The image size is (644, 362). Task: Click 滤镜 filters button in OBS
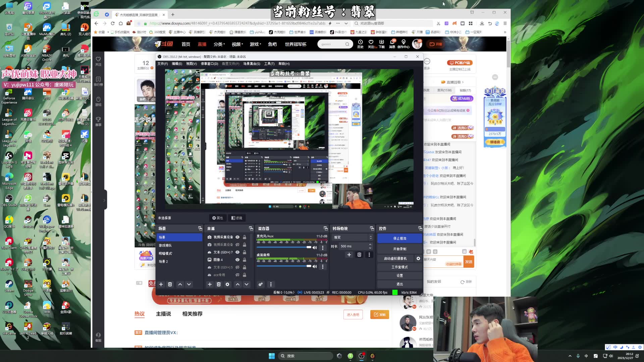(237, 218)
